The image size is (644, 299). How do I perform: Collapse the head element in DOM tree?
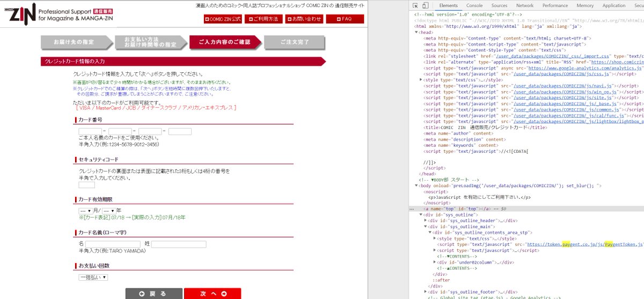(x=416, y=32)
